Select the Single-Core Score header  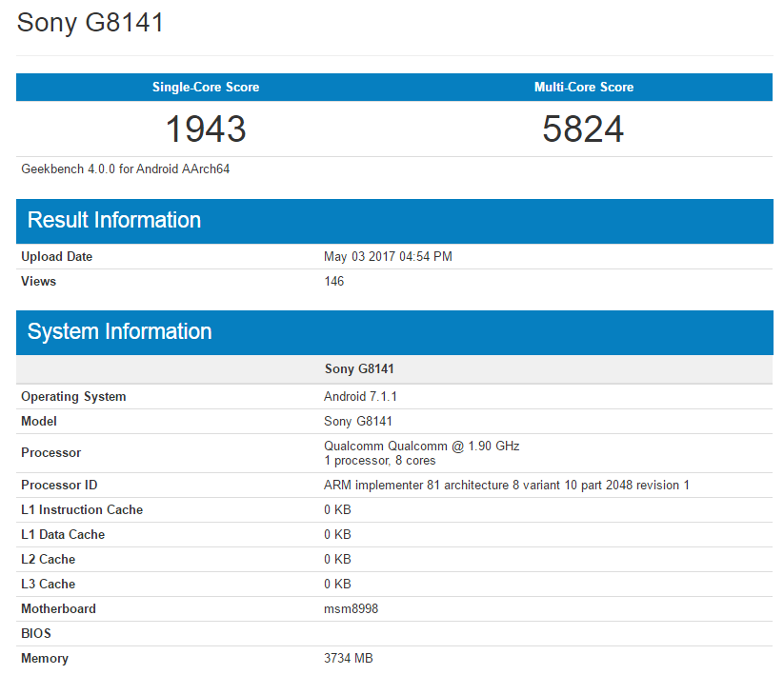tap(206, 87)
